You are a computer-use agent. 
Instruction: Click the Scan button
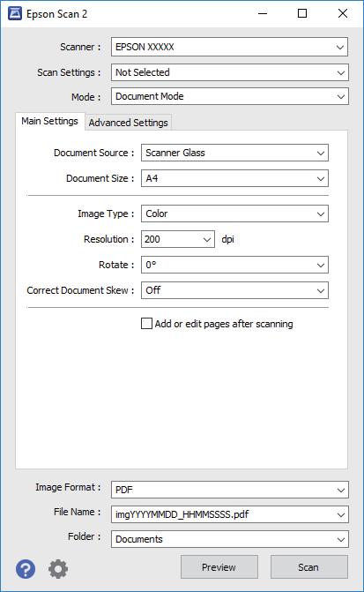point(309,567)
